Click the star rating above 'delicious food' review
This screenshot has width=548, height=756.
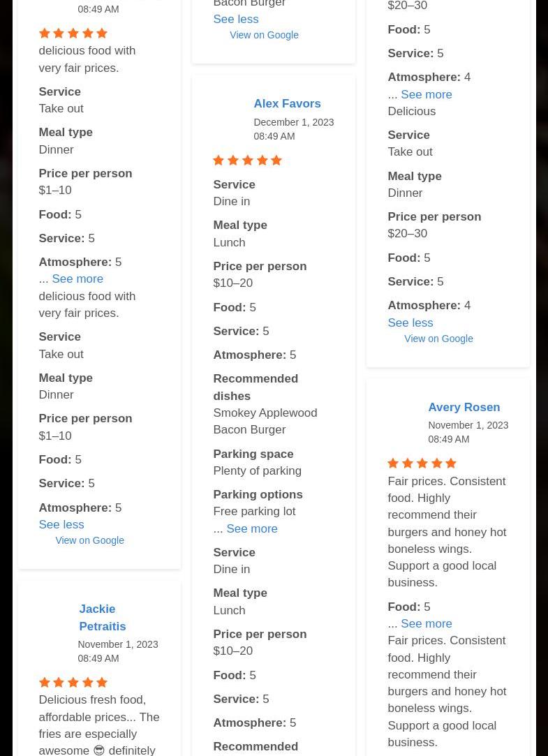pos(73,34)
